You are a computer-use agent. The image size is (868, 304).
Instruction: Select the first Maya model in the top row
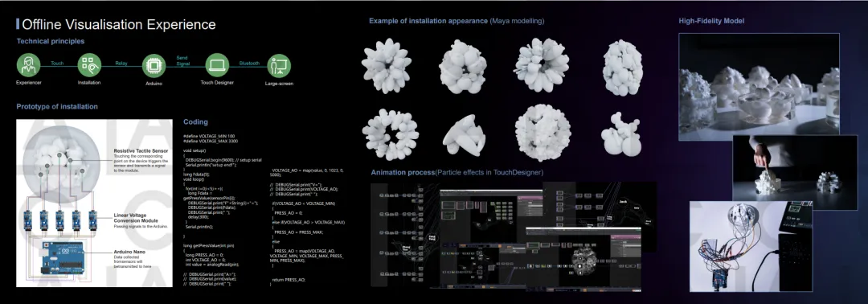[x=387, y=65]
